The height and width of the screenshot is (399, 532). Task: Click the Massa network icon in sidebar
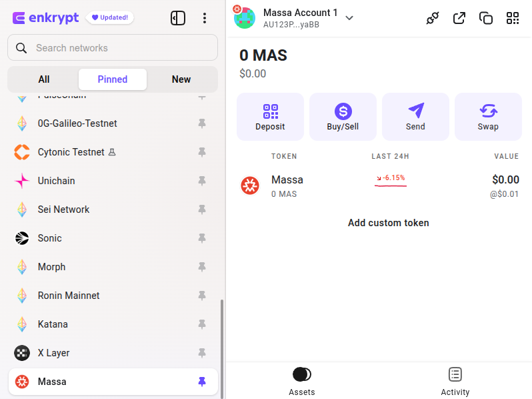click(22, 382)
